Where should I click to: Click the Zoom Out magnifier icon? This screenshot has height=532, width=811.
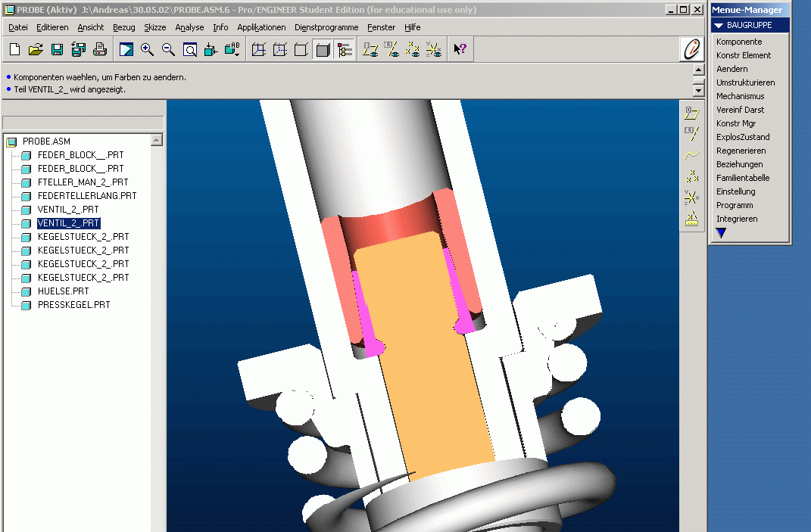(168, 50)
